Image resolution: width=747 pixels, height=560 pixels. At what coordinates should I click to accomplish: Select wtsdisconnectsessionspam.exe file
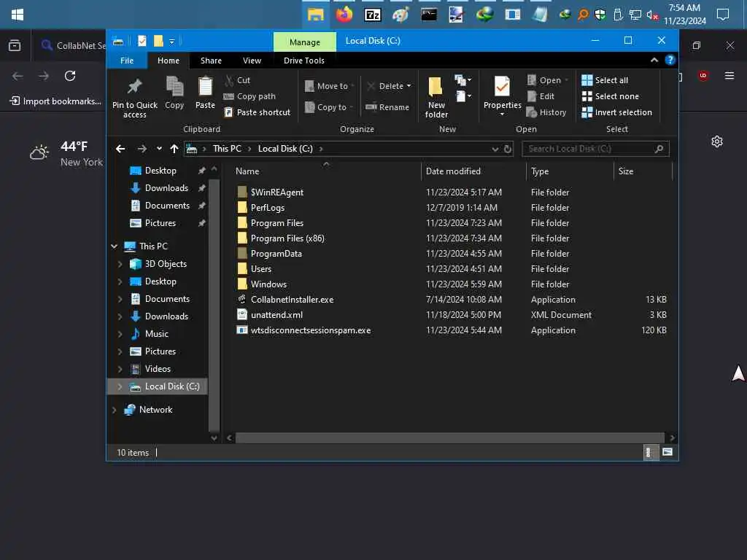tap(311, 330)
